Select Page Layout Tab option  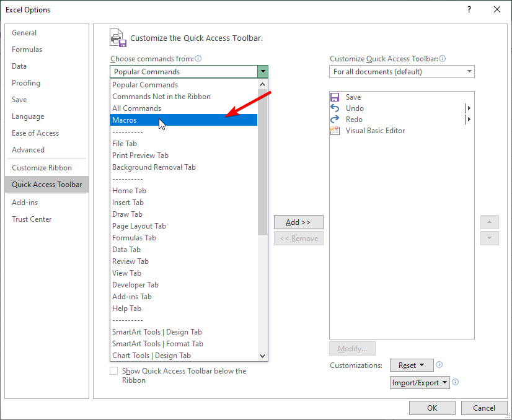coord(184,226)
